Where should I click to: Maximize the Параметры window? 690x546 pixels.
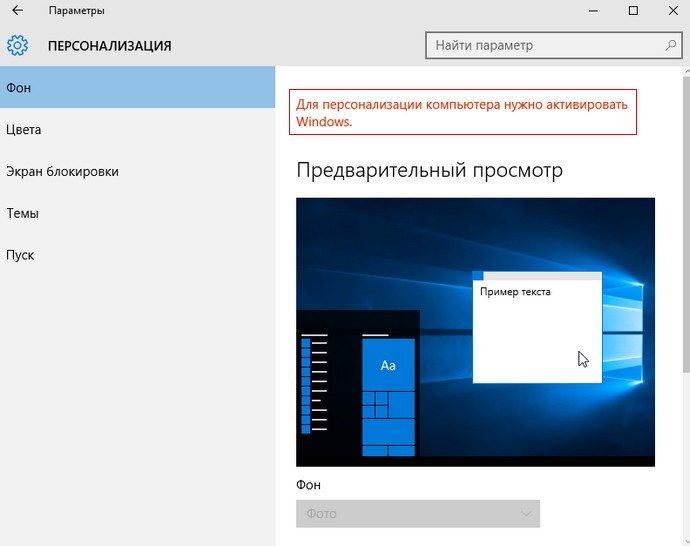633,11
